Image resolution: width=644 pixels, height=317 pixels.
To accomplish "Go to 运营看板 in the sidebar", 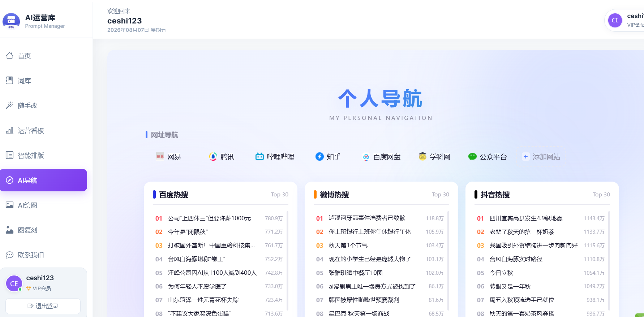I will click(x=43, y=130).
